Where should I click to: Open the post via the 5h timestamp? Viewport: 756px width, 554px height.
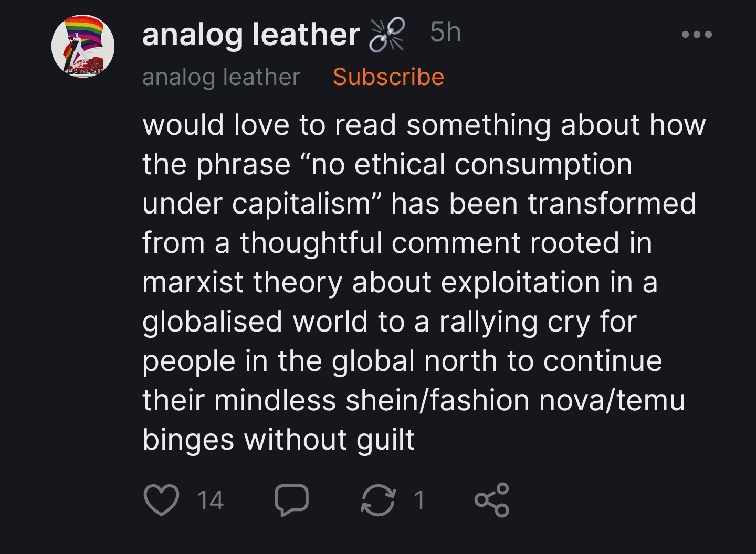pos(445,33)
